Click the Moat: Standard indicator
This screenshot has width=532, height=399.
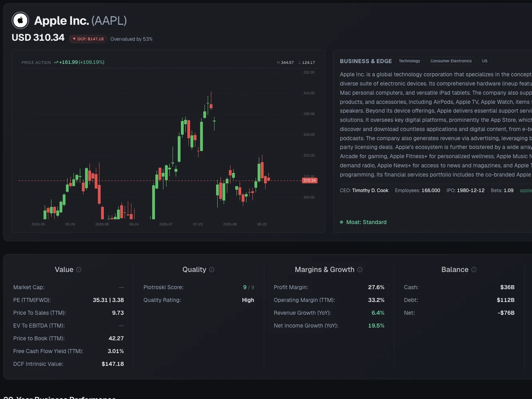pos(363,222)
